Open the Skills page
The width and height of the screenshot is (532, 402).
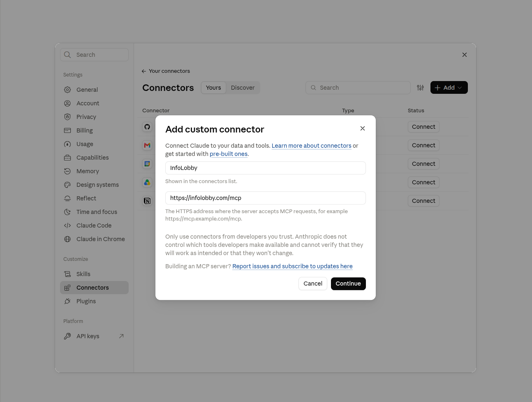click(94, 274)
